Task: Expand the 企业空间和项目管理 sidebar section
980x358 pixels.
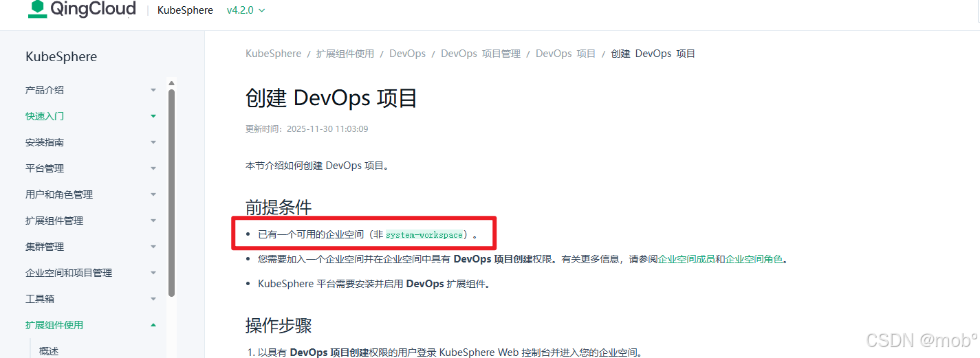Action: coord(153,273)
